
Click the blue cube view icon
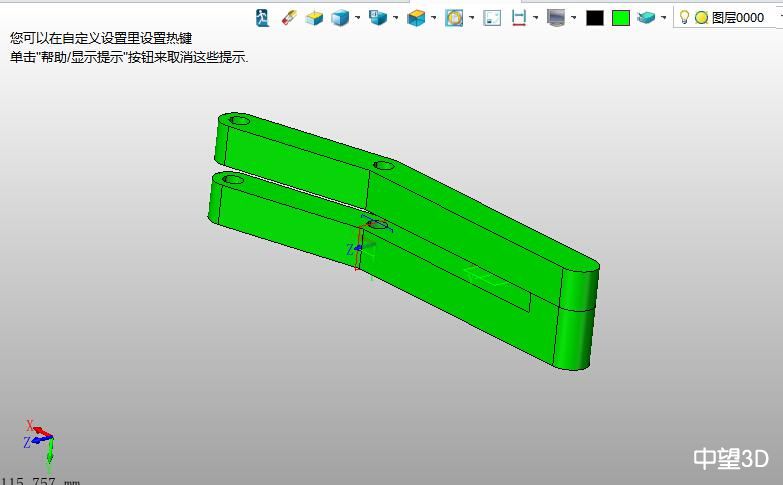[341, 17]
